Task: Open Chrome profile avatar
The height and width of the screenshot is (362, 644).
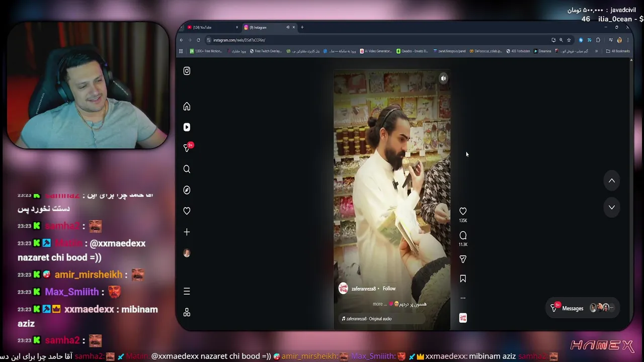Action: pyautogui.click(x=619, y=40)
